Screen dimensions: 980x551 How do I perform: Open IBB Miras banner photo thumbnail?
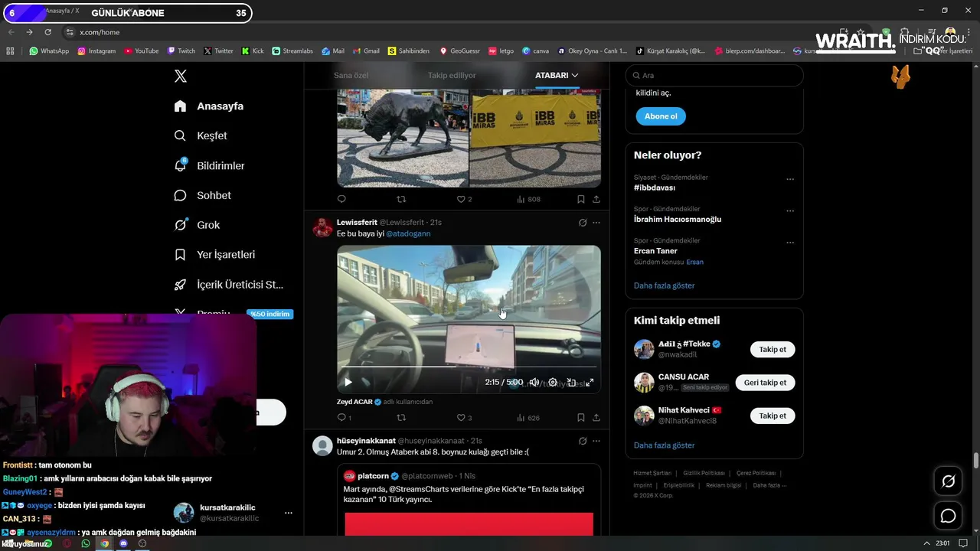(535, 138)
